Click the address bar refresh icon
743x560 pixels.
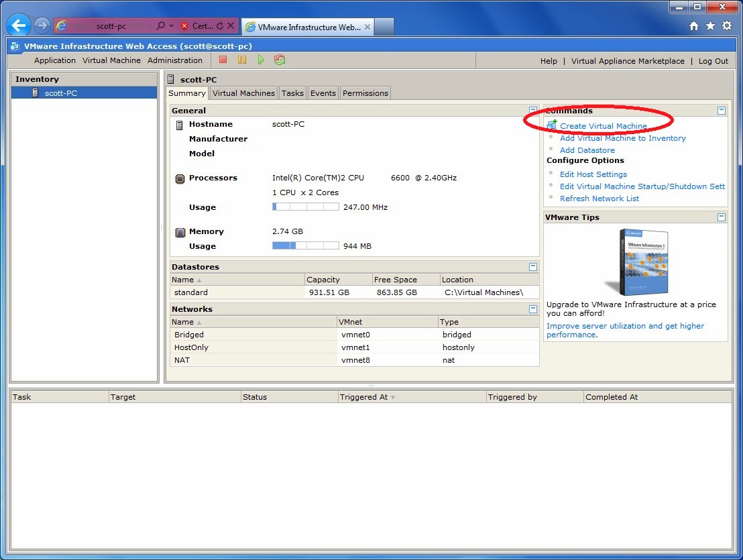click(220, 25)
